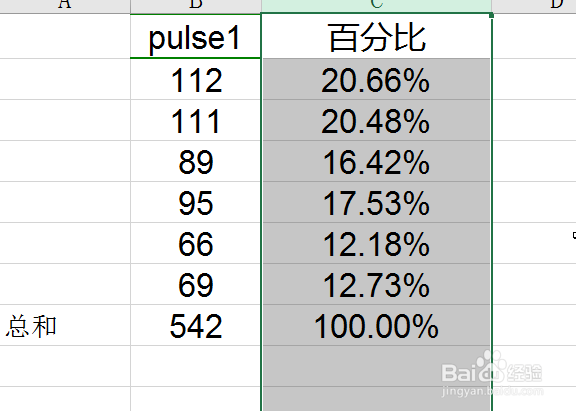The width and height of the screenshot is (576, 411).
Task: Select cell containing 112
Action: pyautogui.click(x=195, y=79)
